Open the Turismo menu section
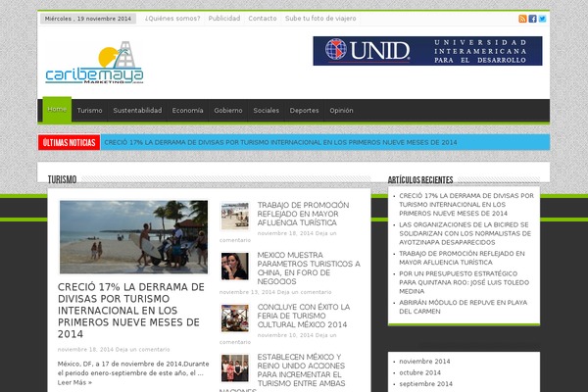The width and height of the screenshot is (588, 392). click(x=89, y=111)
